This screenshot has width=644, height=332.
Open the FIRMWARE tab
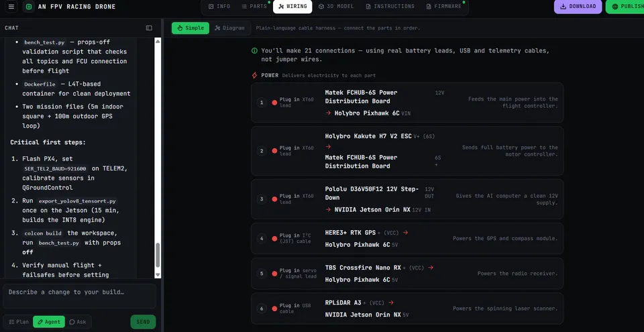[x=444, y=7]
